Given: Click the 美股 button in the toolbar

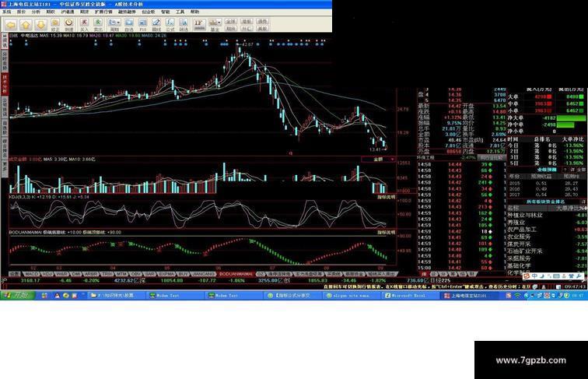Looking at the screenshot, I should point(262,28).
